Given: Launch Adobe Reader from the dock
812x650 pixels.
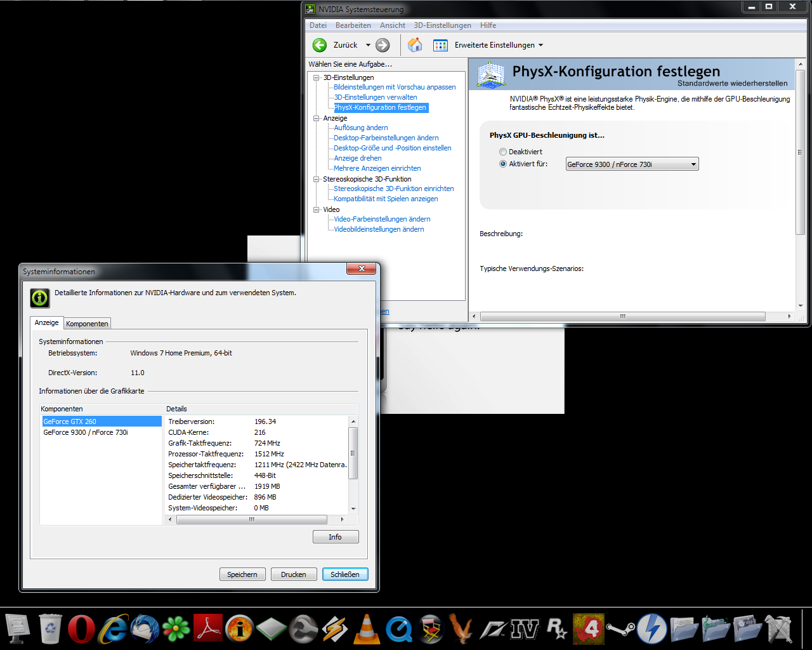Looking at the screenshot, I should click(x=208, y=629).
